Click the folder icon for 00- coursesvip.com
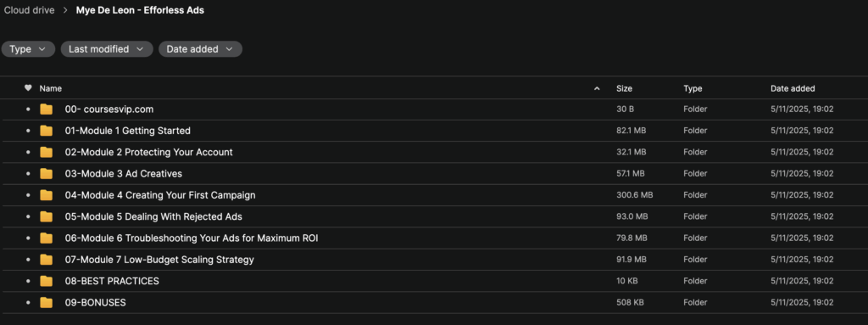 coord(47,109)
